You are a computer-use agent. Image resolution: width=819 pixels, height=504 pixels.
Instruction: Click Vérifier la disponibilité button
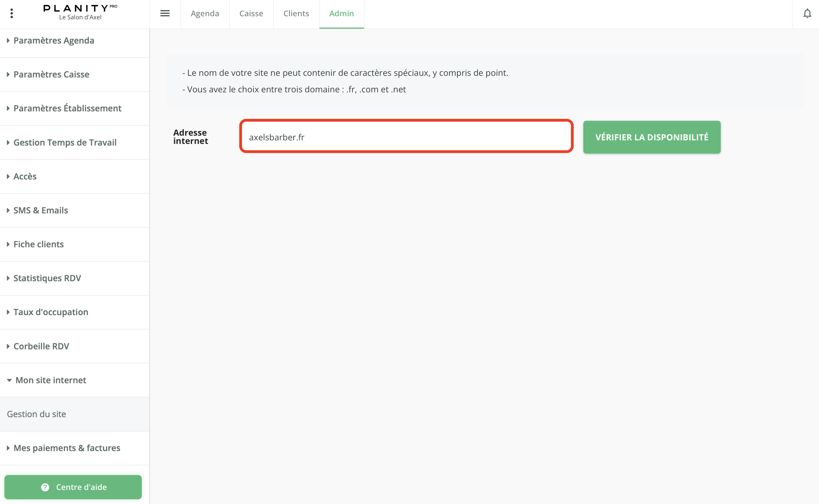click(x=652, y=137)
